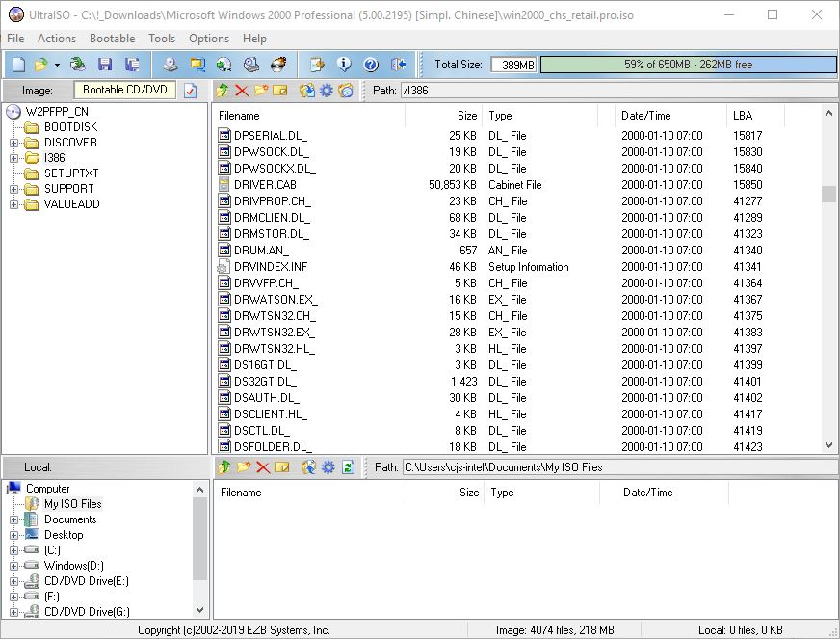Click the Burn CD/DVD image flame icon
Image resolution: width=840 pixels, height=639 pixels.
pyautogui.click(x=277, y=65)
